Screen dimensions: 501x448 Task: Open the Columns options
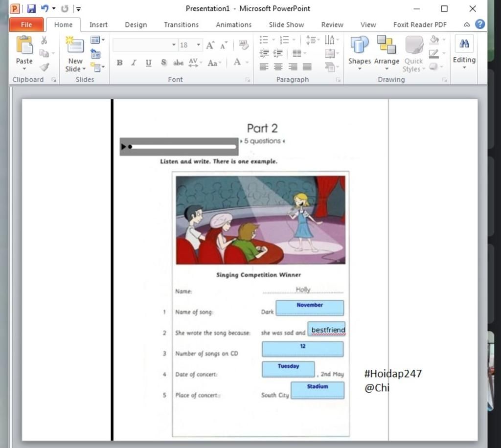pos(299,53)
